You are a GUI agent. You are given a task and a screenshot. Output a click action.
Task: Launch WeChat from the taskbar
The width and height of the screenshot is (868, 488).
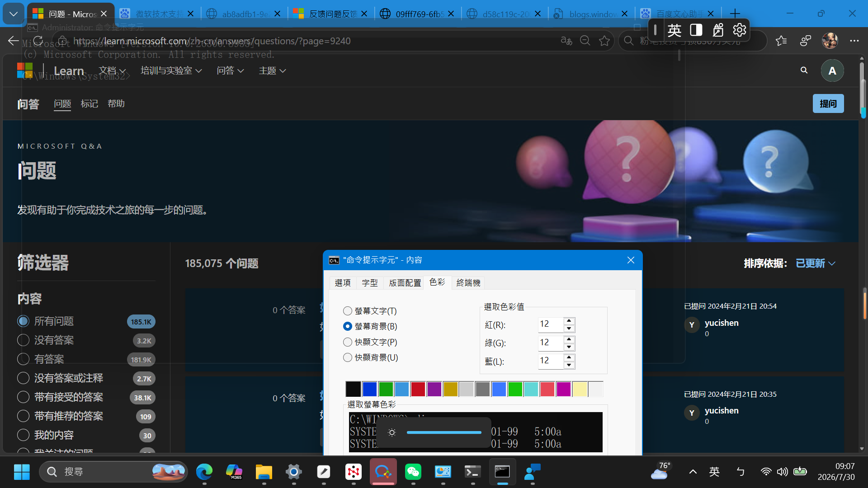pos(413,472)
